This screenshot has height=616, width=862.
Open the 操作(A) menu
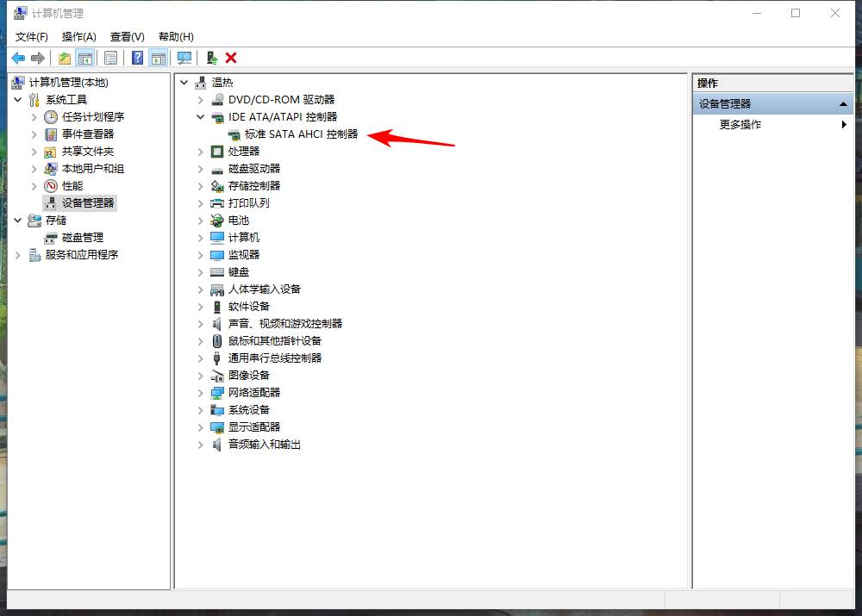pyautogui.click(x=79, y=36)
